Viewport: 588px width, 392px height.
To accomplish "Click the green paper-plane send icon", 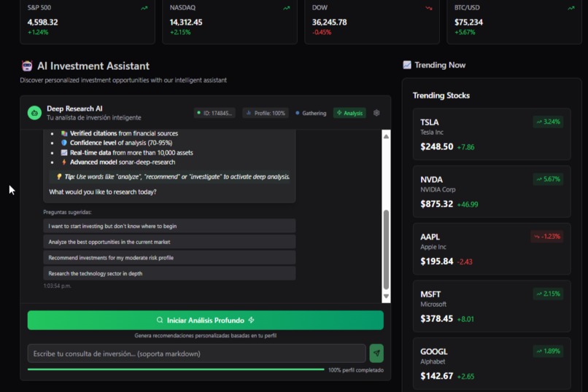I will 376,353.
